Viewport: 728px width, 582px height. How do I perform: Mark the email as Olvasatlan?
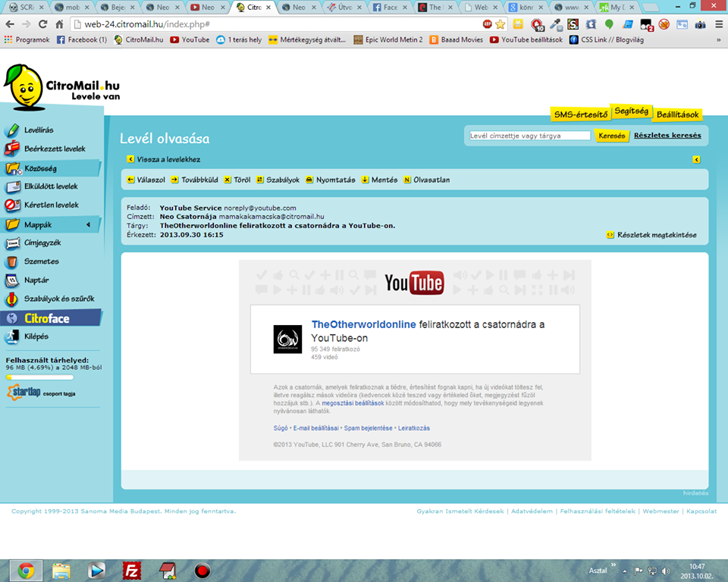[x=427, y=180]
